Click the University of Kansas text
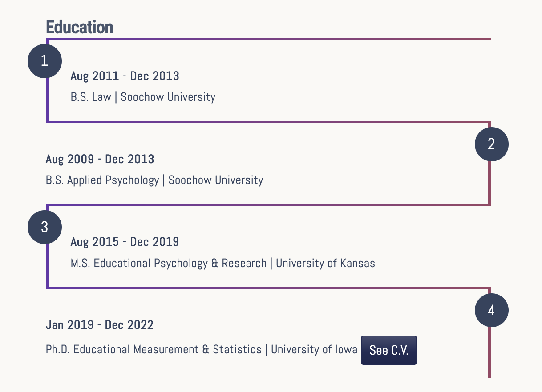This screenshot has width=542, height=392. (x=325, y=263)
